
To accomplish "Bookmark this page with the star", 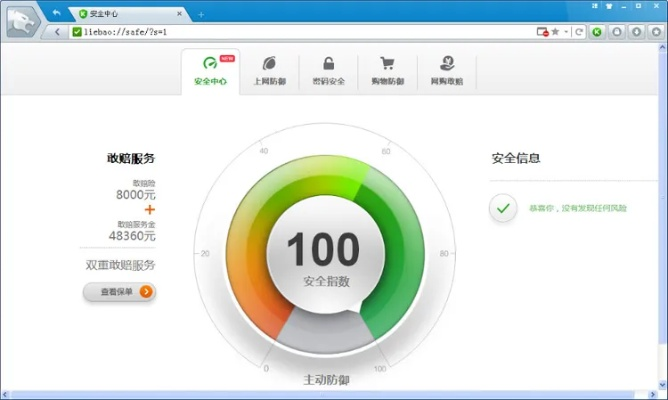I will [x=555, y=32].
